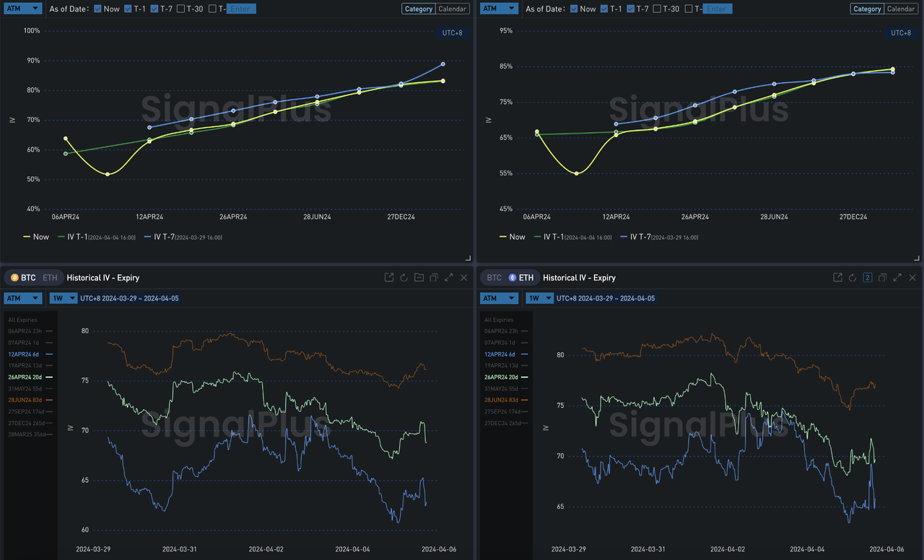Uncheck Now checkbox in right term structure chart
Screen dimensions: 924x560
click(574, 9)
